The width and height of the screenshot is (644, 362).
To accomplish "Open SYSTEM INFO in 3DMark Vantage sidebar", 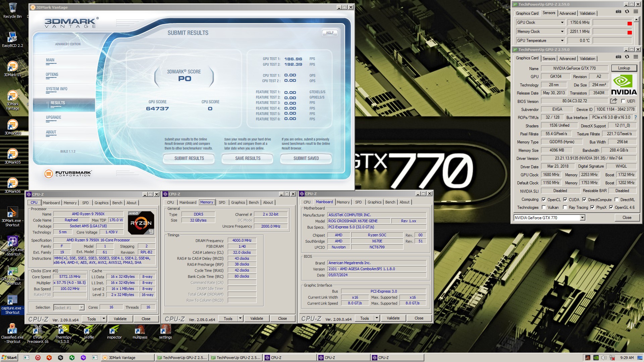I will click(x=57, y=89).
